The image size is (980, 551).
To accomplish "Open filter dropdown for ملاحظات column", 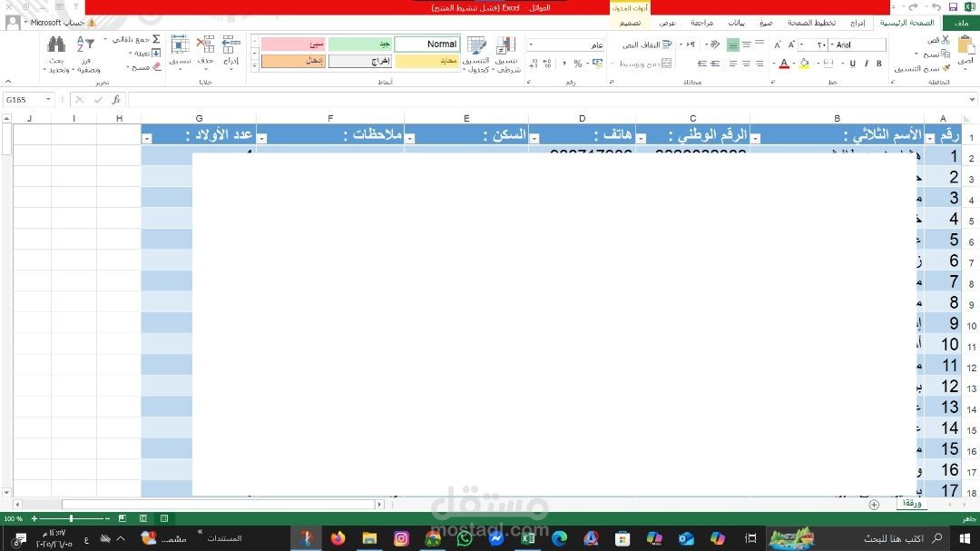I will pos(262,138).
